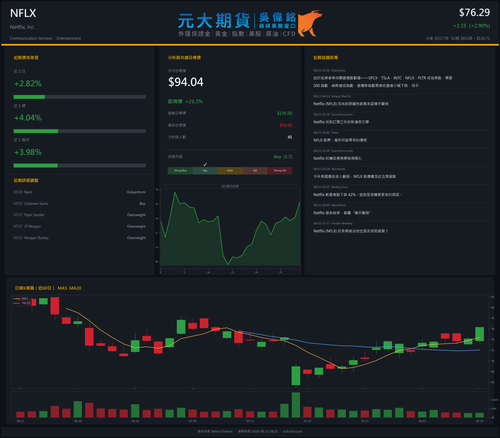Toggle the MA20 legend entry in candlestick chart
500x438 pixels.
click(x=22, y=303)
